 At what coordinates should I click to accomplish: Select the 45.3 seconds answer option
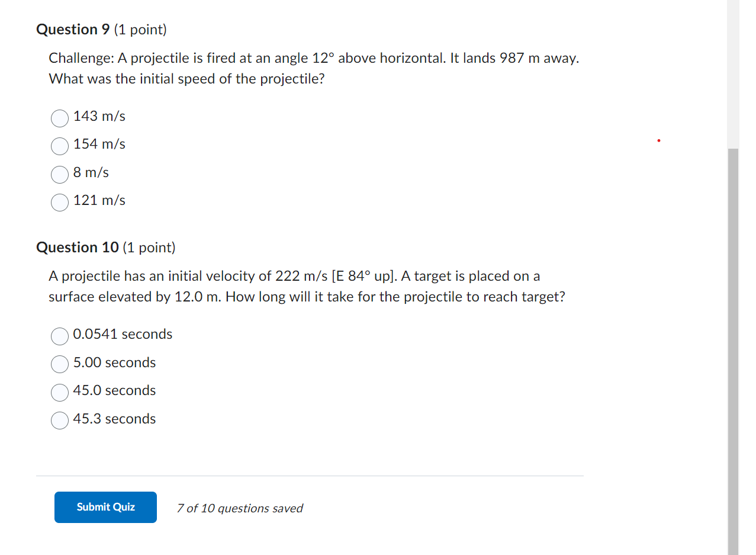[x=59, y=421]
